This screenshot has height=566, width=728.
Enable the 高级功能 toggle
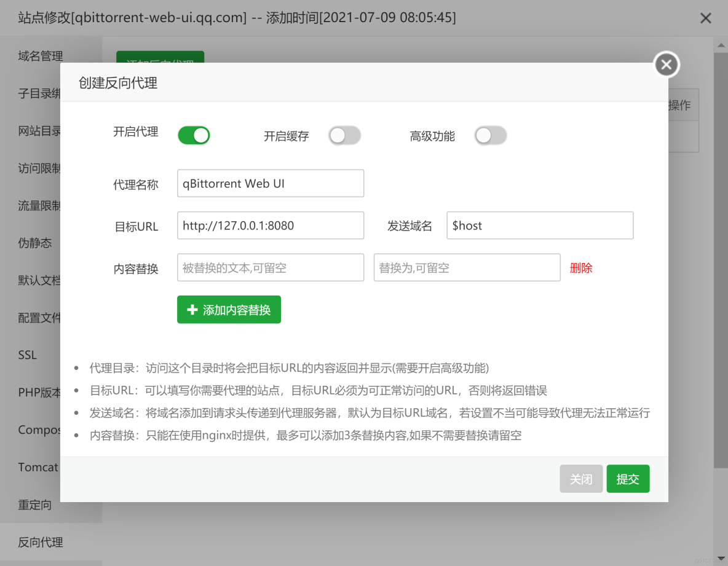[x=491, y=135]
